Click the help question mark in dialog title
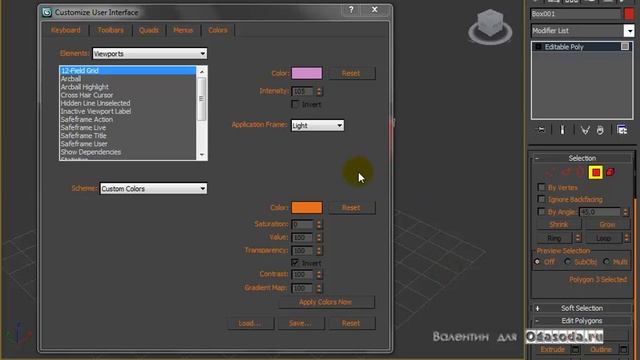The width and height of the screenshot is (640, 360). click(351, 10)
